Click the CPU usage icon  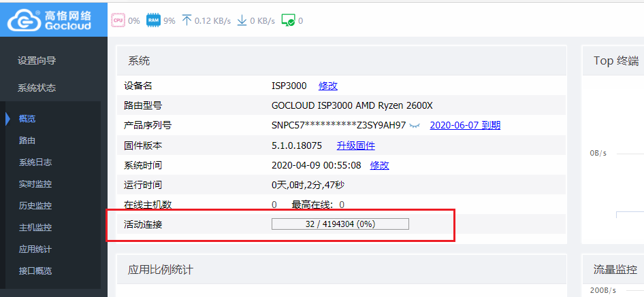118,20
